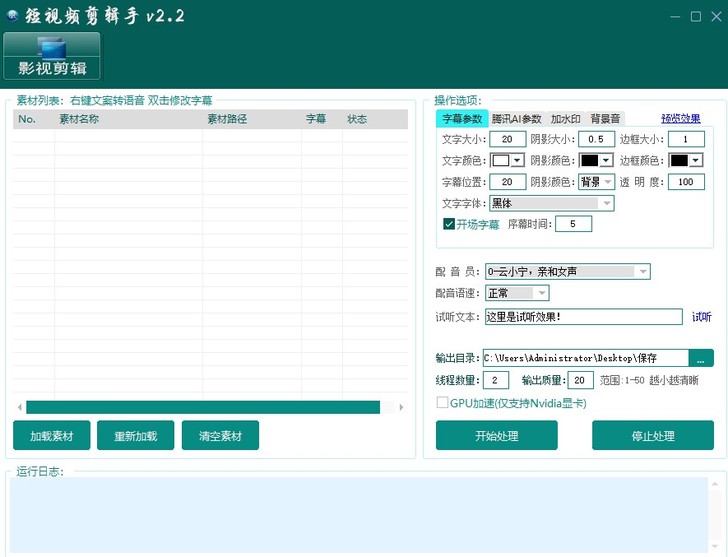Click the app logo icon in title bar
The height and width of the screenshot is (557, 728).
tap(12, 17)
